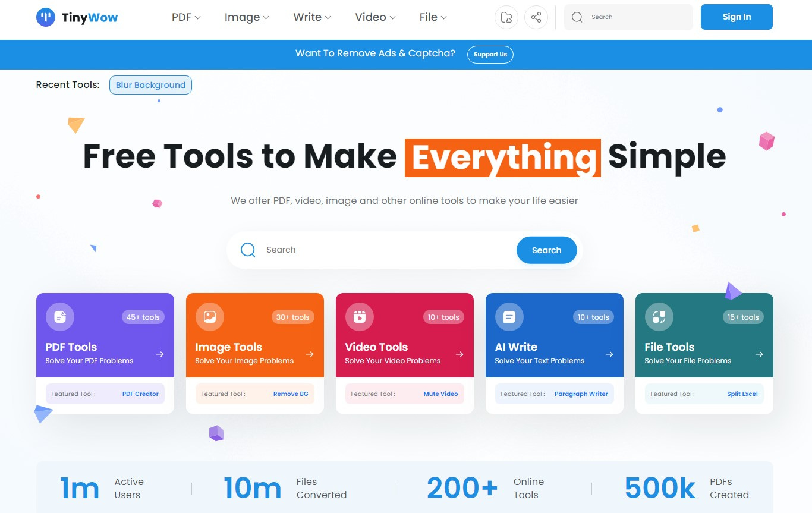Click the 'Want To Remove Ads & Captcha?' text
This screenshot has height=513, width=812.
coord(375,53)
